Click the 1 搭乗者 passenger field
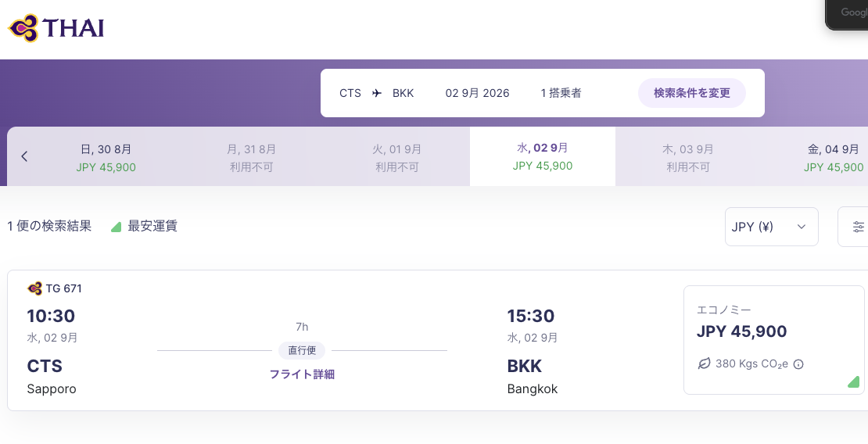This screenshot has height=444, width=868. pos(561,93)
